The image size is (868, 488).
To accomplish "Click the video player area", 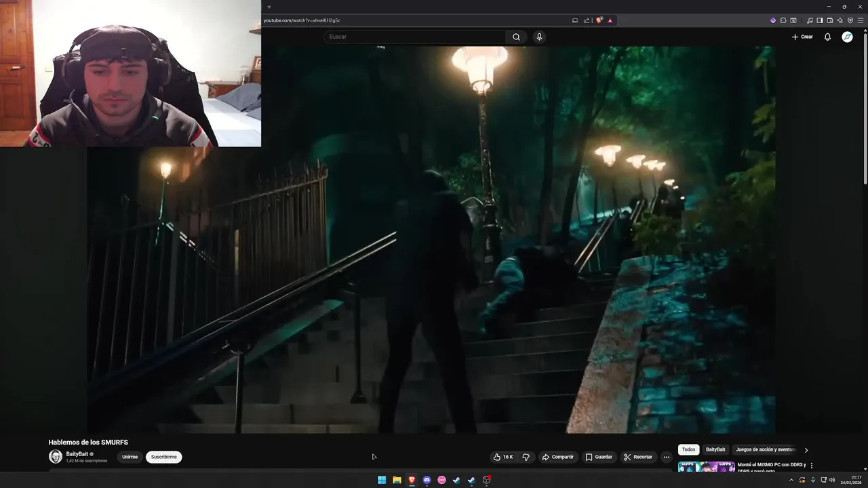I will 431,239.
